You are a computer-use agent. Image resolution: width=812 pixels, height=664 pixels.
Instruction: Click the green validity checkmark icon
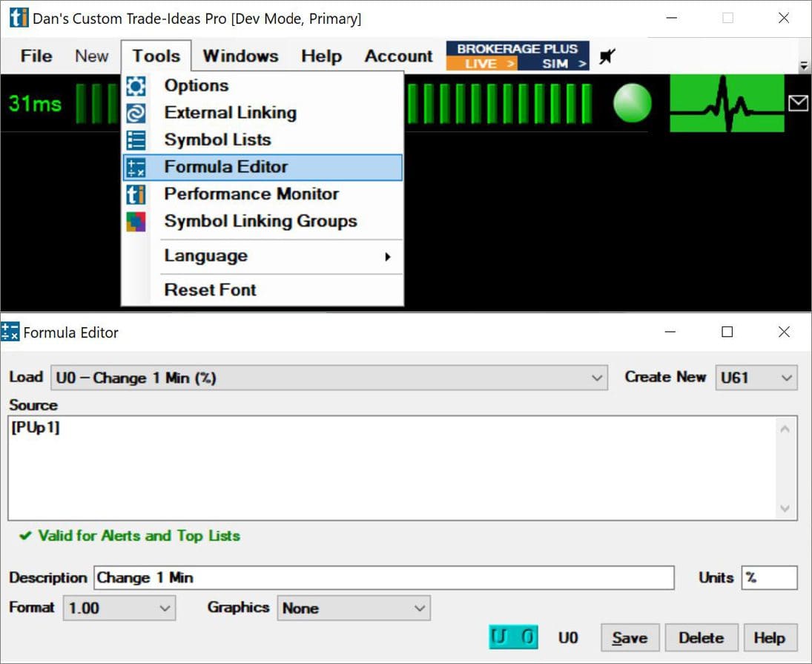coord(25,536)
